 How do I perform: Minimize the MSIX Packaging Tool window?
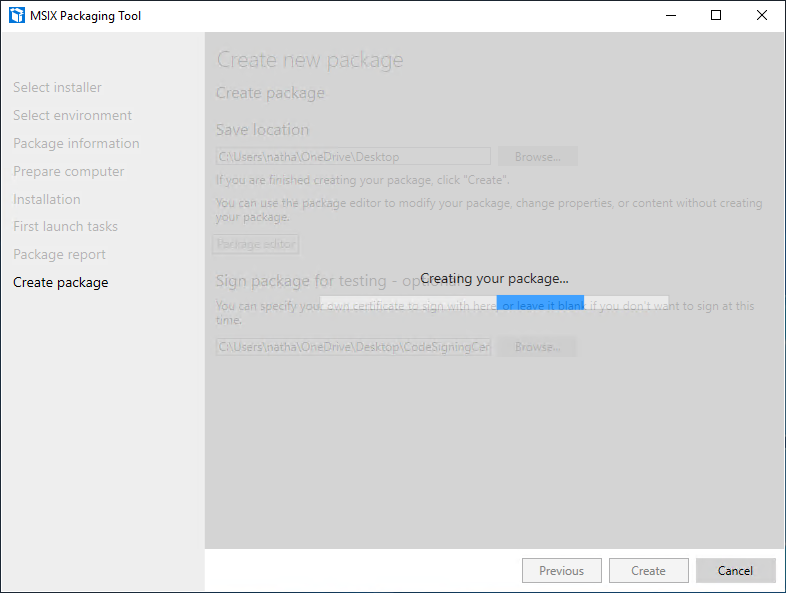click(671, 16)
